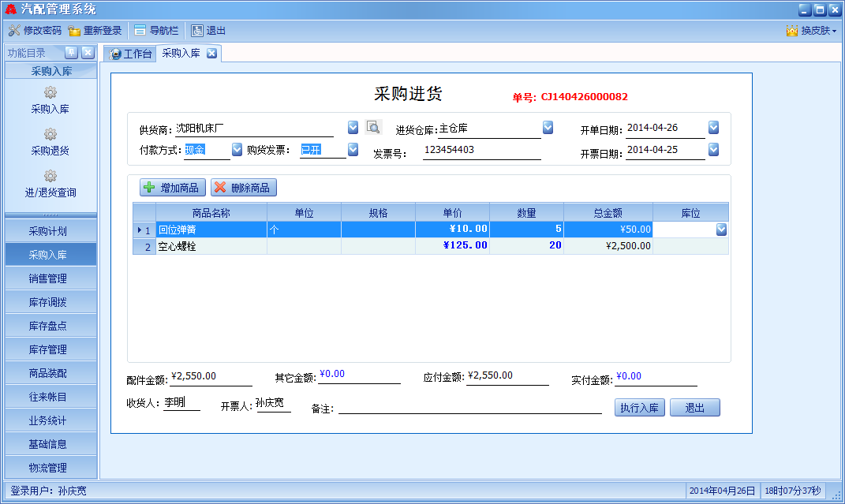Image resolution: width=845 pixels, height=504 pixels.
Task: Open 进/退货查询 gear icon
Action: tap(50, 177)
